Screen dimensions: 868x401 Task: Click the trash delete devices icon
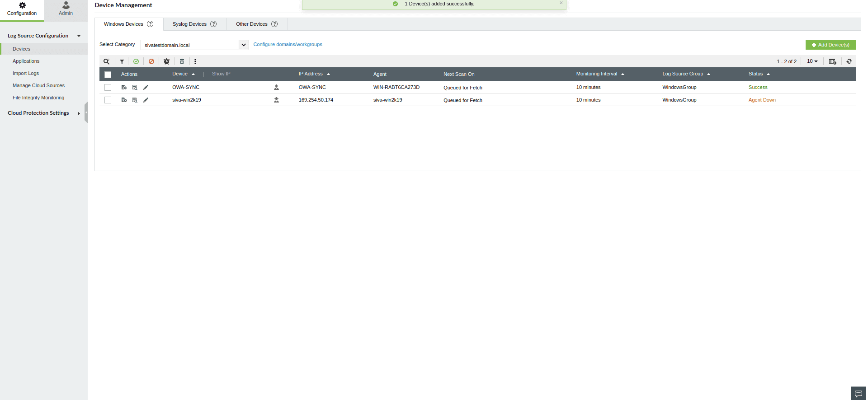182,61
